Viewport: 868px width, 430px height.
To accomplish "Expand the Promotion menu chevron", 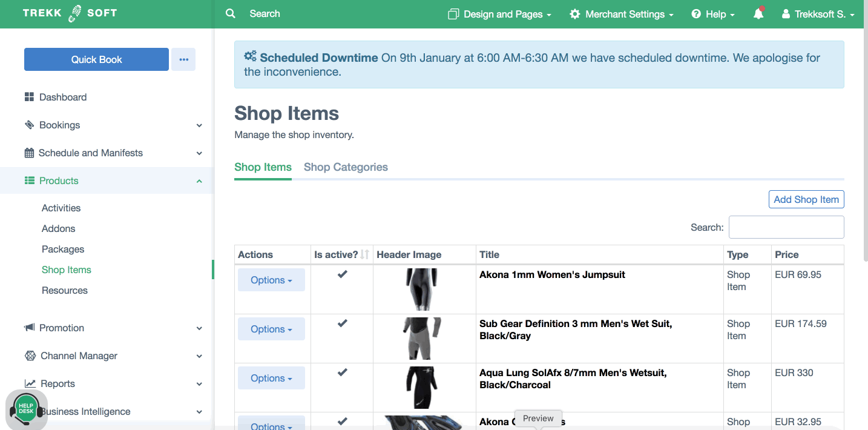I will coord(199,328).
